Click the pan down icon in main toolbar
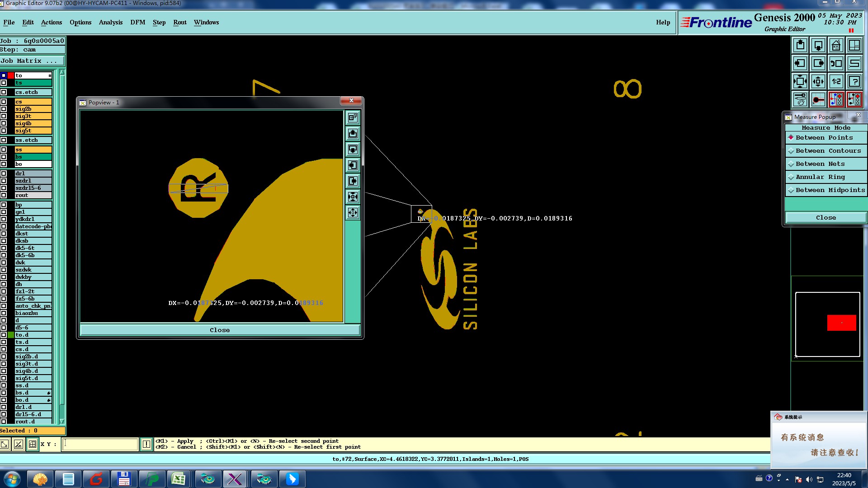Screen dimensions: 868x488 click(x=818, y=45)
